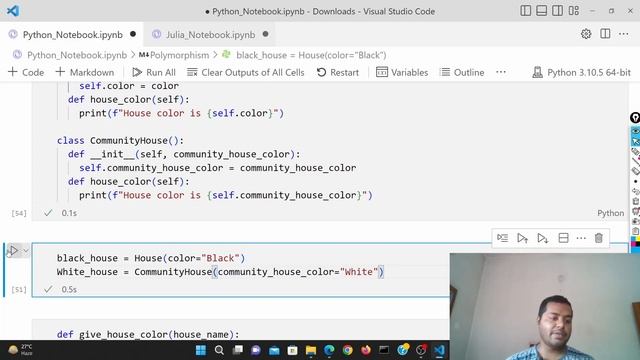
Task: Click execution count [54] label
Action: pos(19,213)
